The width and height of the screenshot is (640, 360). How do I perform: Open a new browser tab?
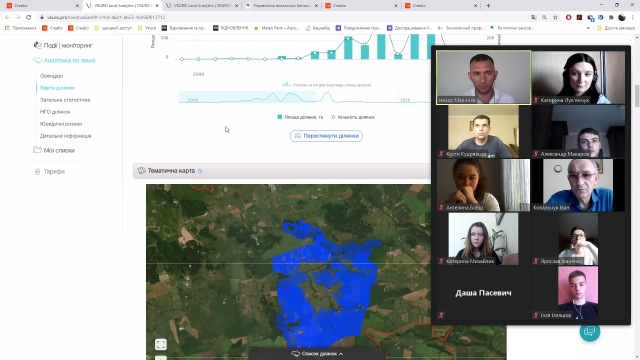click(x=488, y=6)
